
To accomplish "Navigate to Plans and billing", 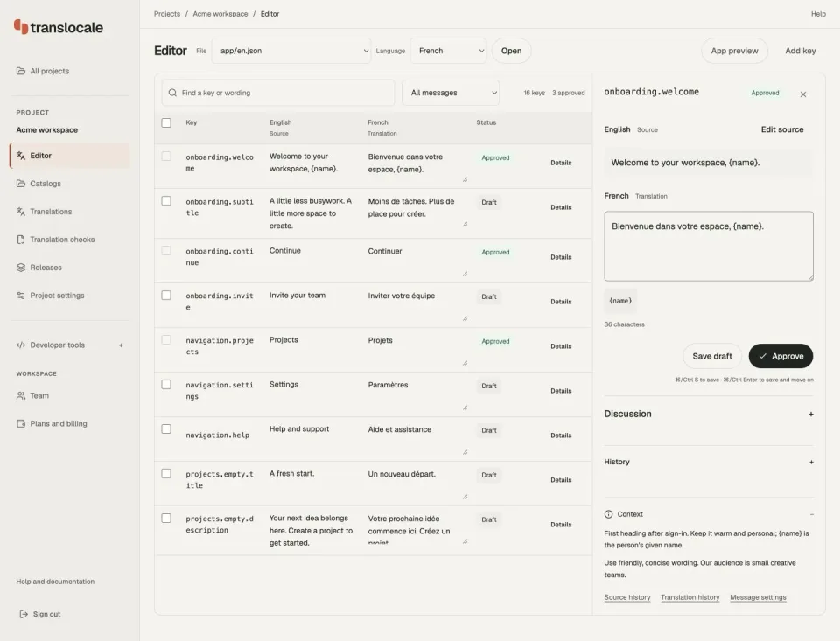I will [70, 423].
